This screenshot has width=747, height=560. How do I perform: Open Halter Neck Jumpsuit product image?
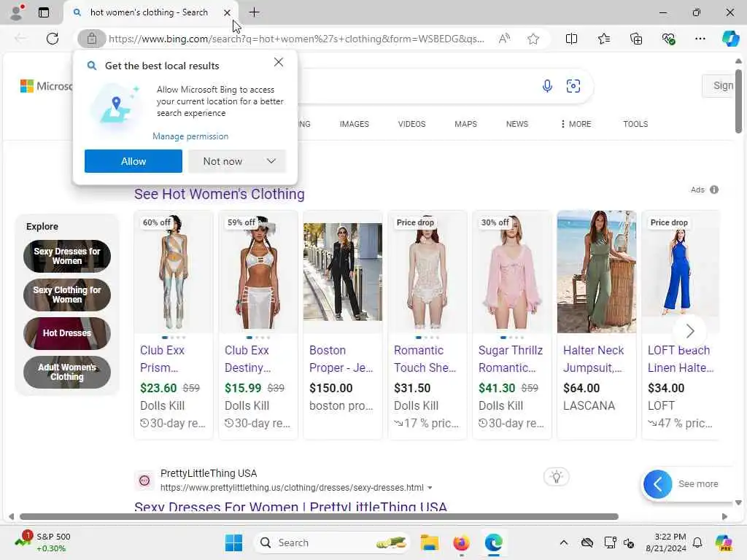click(597, 272)
